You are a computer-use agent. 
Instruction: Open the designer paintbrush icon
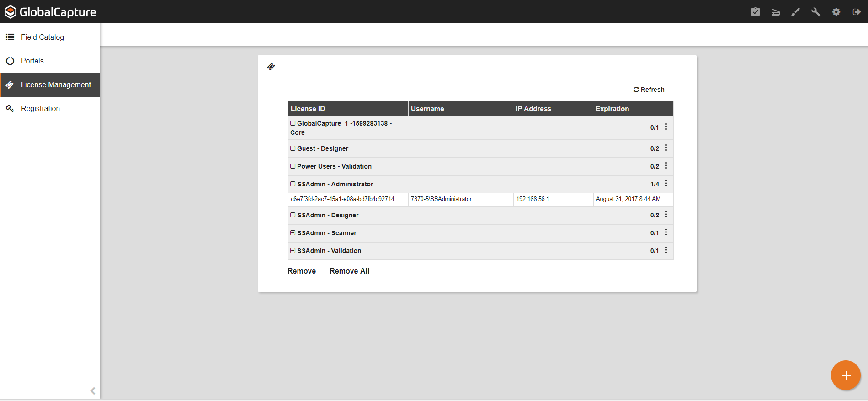tap(795, 12)
